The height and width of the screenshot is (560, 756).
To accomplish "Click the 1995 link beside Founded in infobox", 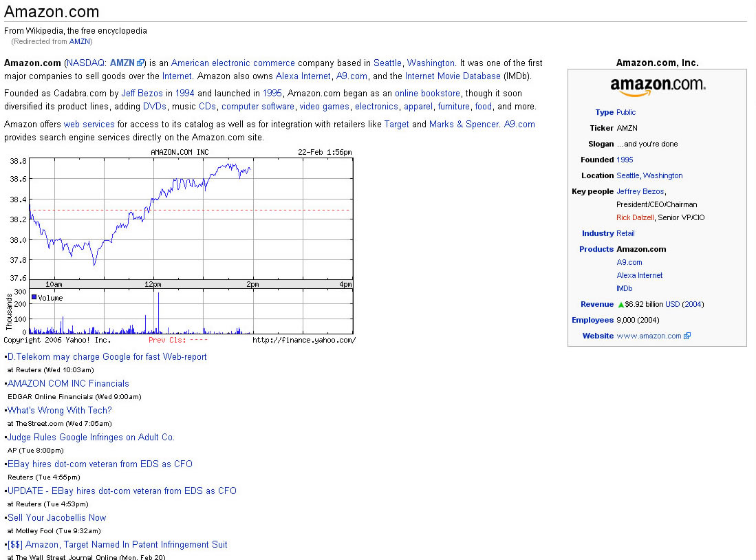I will coord(625,160).
